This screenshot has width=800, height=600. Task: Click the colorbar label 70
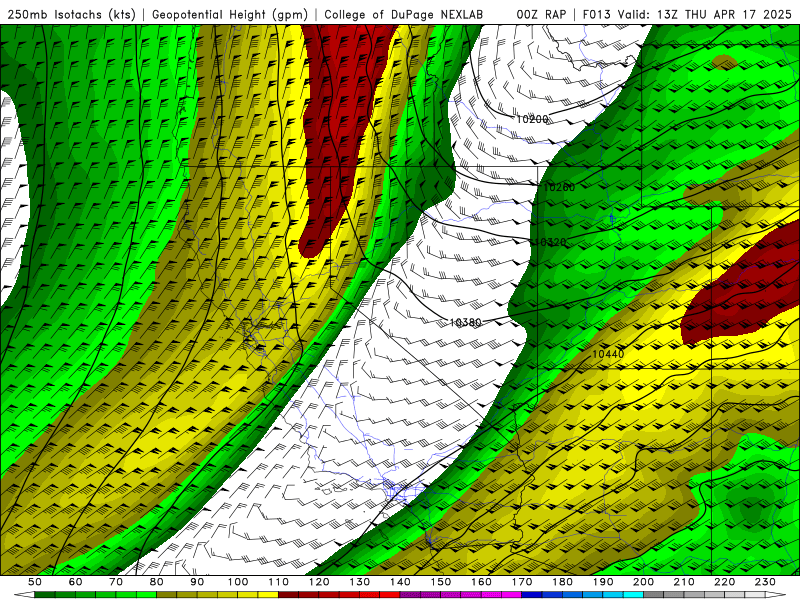click(x=116, y=582)
